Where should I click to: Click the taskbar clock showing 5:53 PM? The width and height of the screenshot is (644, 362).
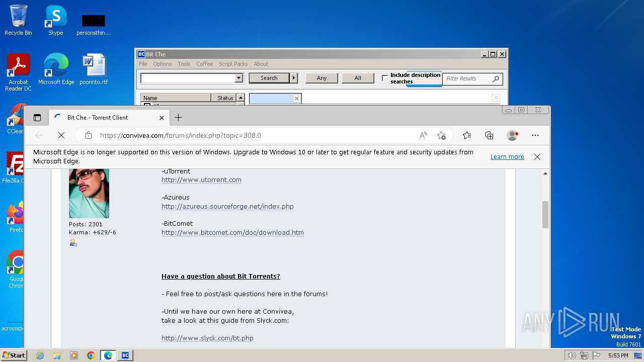tap(618, 355)
